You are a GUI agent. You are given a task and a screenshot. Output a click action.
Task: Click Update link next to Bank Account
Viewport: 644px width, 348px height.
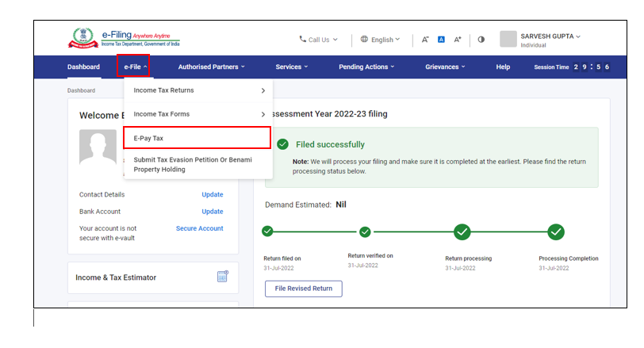(212, 212)
